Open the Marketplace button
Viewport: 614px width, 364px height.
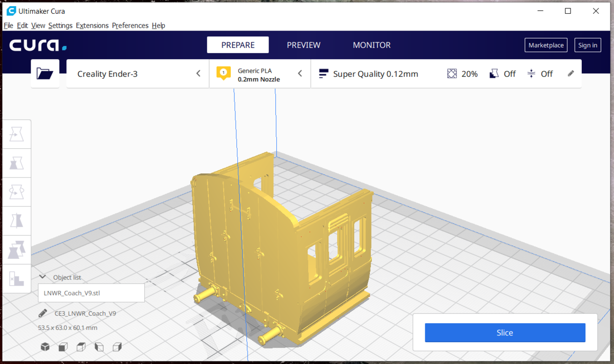[546, 45]
